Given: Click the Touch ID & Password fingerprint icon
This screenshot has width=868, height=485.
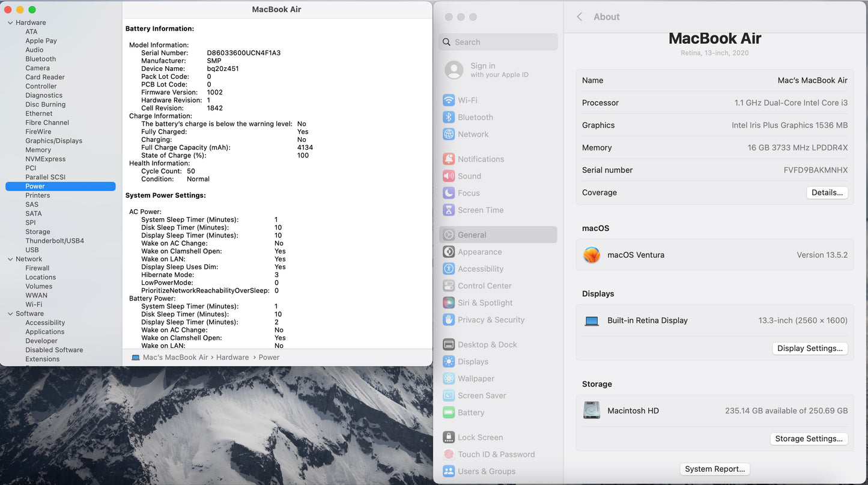Looking at the screenshot, I should (449, 454).
